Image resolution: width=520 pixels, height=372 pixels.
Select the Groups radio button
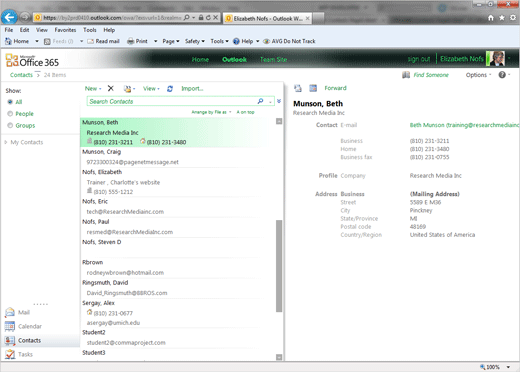point(10,126)
